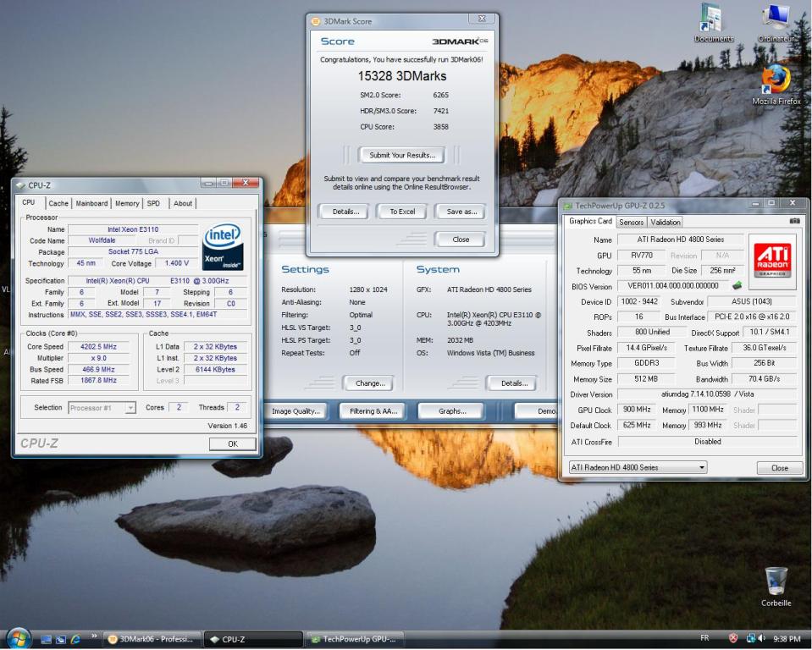Click Close button in 3DMark Score dialog
The width and height of the screenshot is (812, 650).
(461, 239)
